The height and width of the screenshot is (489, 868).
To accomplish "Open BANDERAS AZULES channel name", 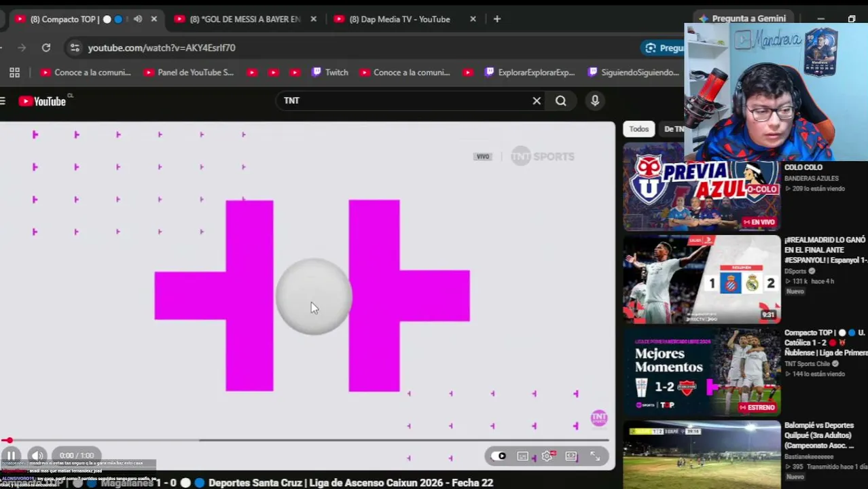I will [x=812, y=179].
